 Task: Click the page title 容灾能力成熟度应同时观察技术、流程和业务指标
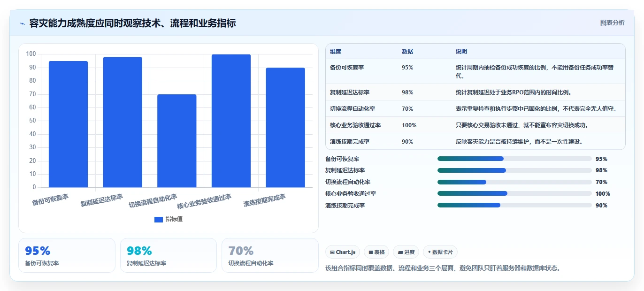(x=132, y=23)
